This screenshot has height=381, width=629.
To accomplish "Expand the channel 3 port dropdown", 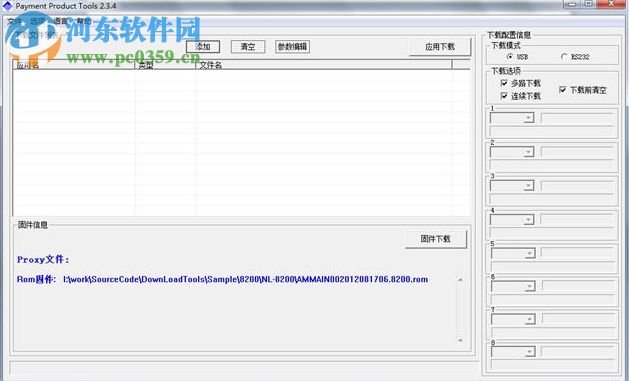I will 529,186.
